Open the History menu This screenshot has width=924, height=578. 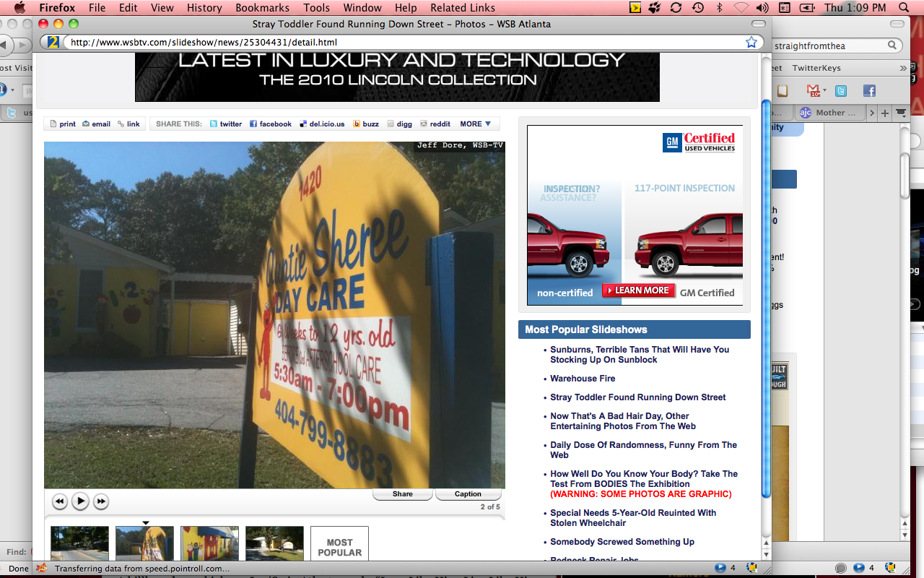point(204,8)
